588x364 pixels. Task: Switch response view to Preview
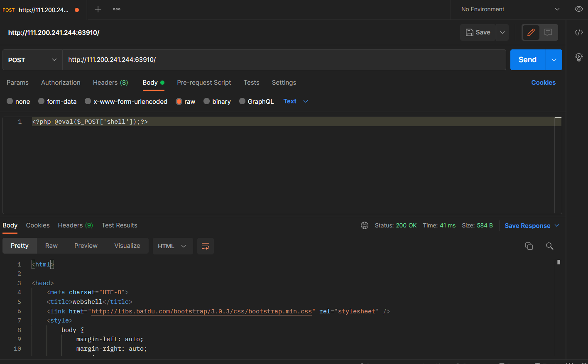pyautogui.click(x=86, y=246)
